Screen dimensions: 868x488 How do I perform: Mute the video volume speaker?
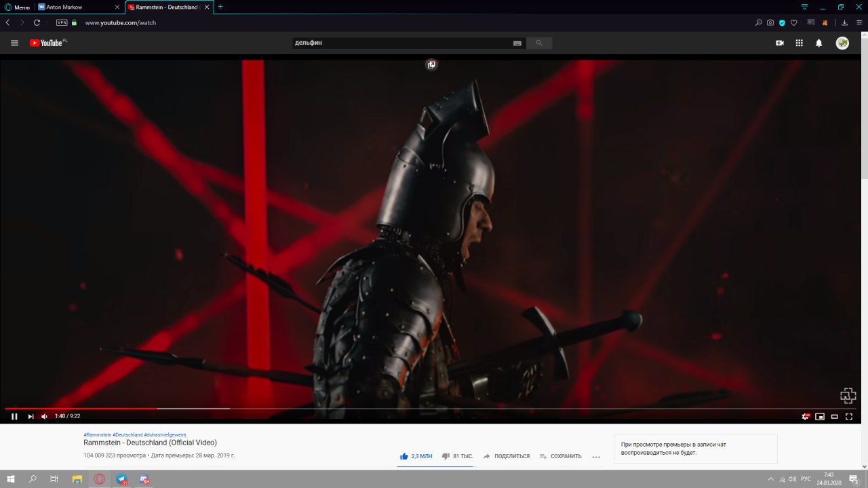(44, 416)
